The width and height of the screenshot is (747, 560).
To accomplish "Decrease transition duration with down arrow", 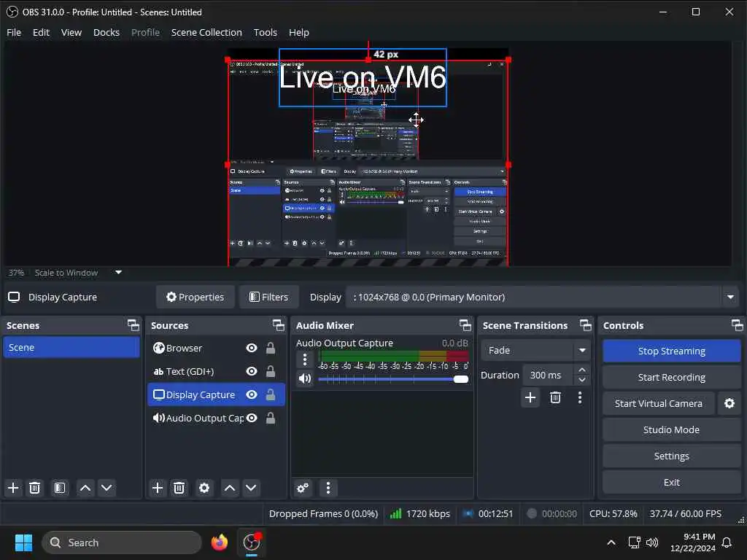I will point(581,380).
